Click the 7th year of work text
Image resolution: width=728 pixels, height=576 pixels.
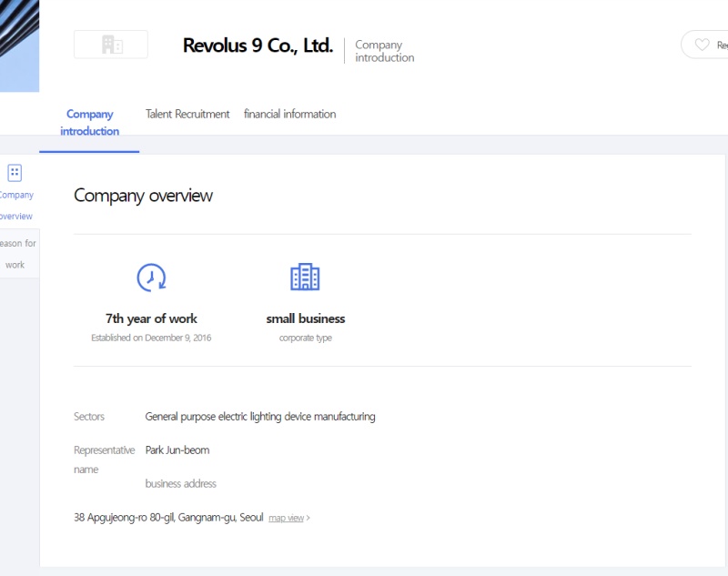(151, 318)
